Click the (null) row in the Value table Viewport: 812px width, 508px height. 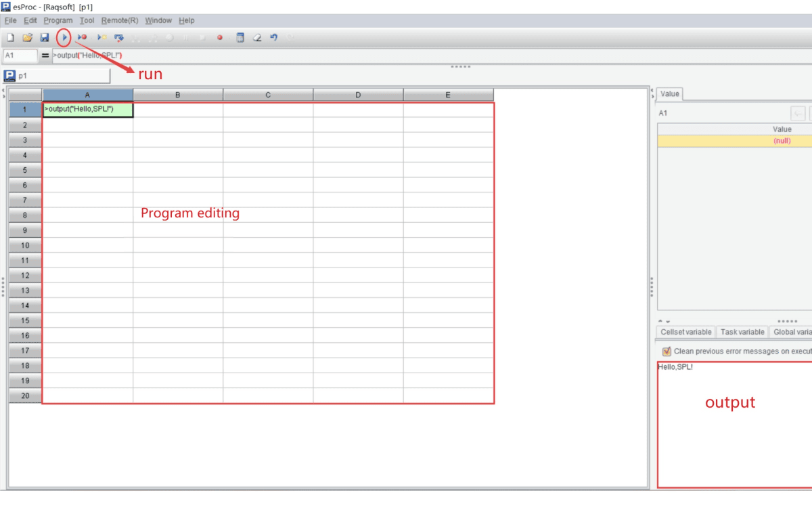[735, 141]
